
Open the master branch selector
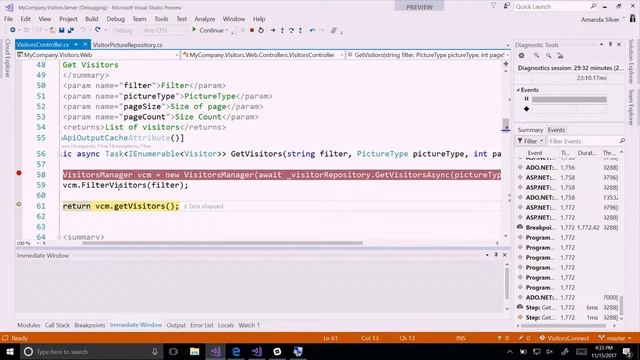coord(615,338)
